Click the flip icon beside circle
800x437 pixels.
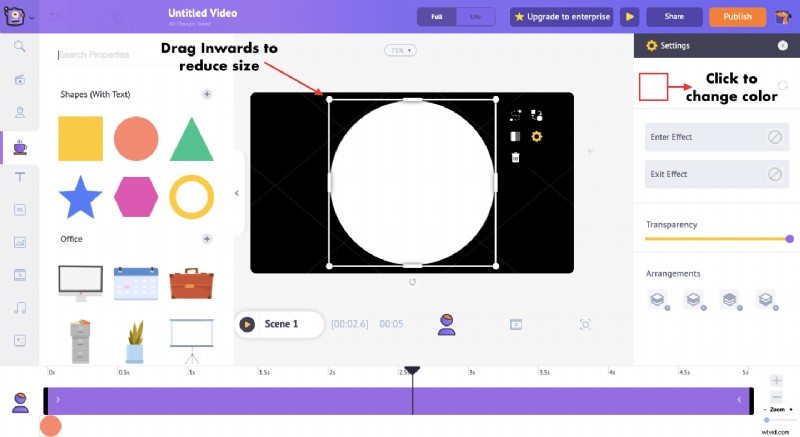[515, 136]
